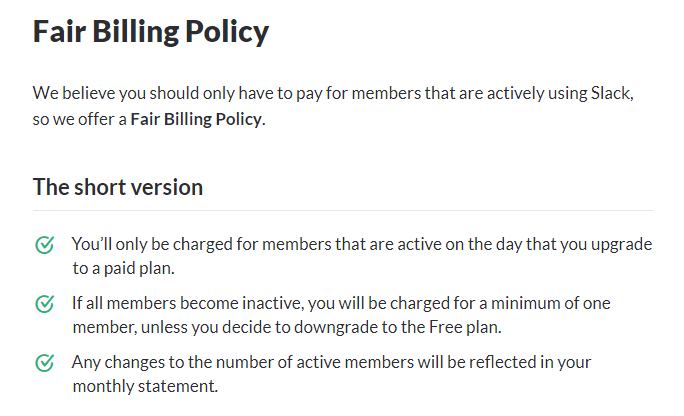Click the check icon beside "If all members become inactive"
Image resolution: width=684 pixels, height=416 pixels.
44,303
